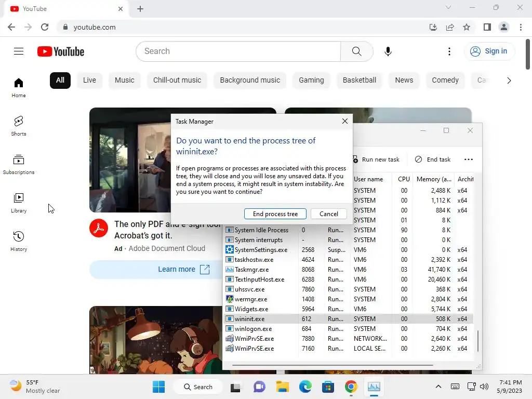This screenshot has height=399, width=532.
Task: Show hidden system tray icons
Action: click(438, 387)
